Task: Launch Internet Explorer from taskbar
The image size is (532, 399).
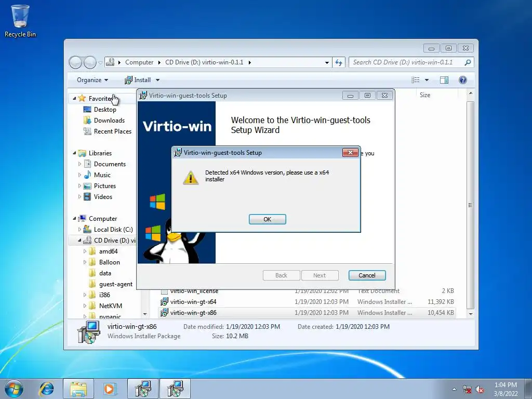Action: click(x=46, y=389)
